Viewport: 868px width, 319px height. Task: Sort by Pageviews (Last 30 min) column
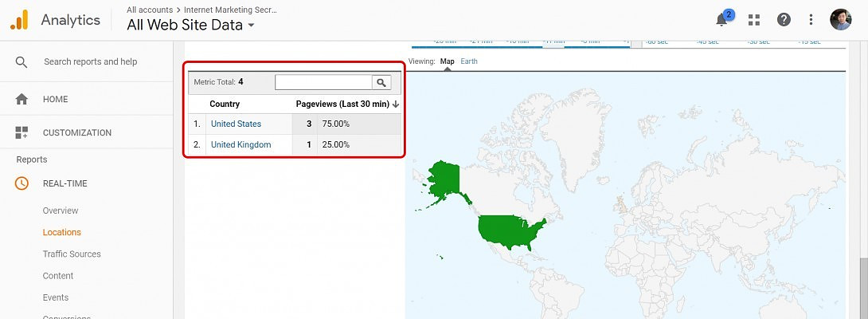point(343,104)
